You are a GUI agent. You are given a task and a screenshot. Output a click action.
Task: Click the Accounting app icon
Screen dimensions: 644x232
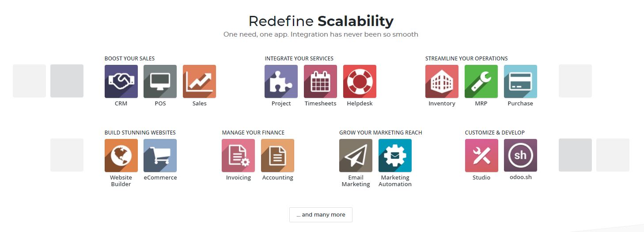click(277, 155)
